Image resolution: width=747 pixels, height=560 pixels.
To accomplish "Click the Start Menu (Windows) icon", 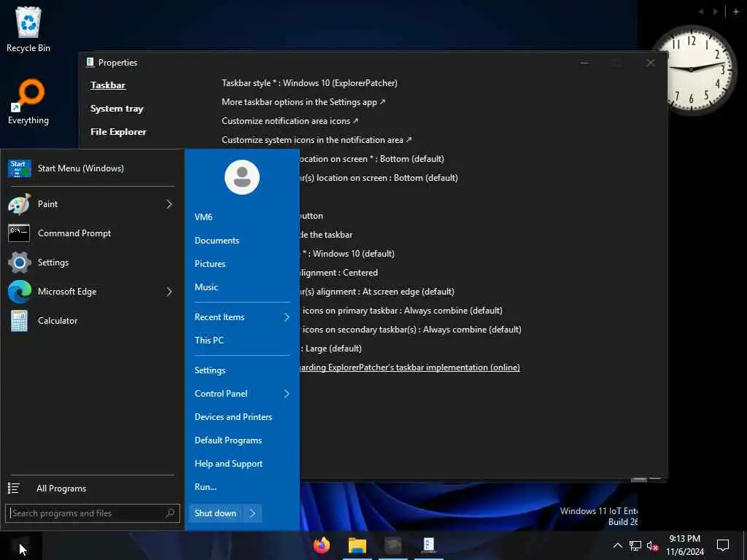I will click(x=20, y=168).
